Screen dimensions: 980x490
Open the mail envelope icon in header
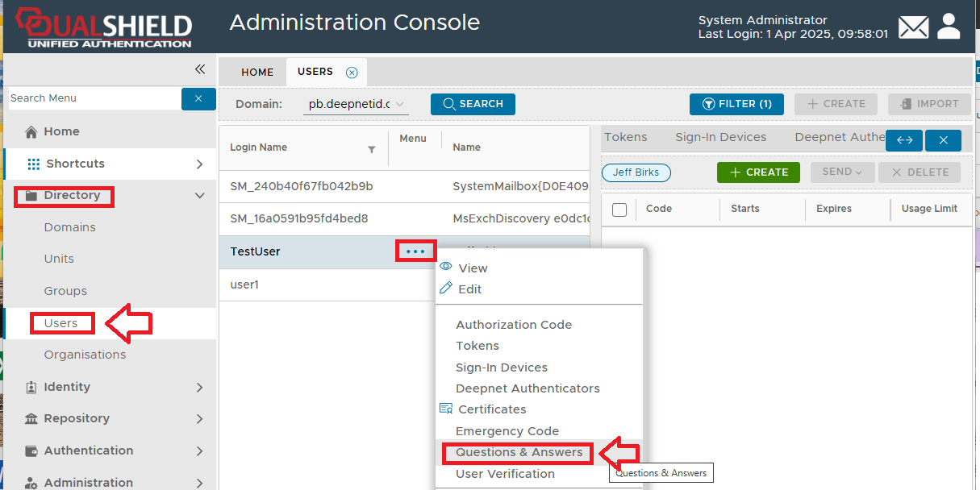tap(913, 27)
